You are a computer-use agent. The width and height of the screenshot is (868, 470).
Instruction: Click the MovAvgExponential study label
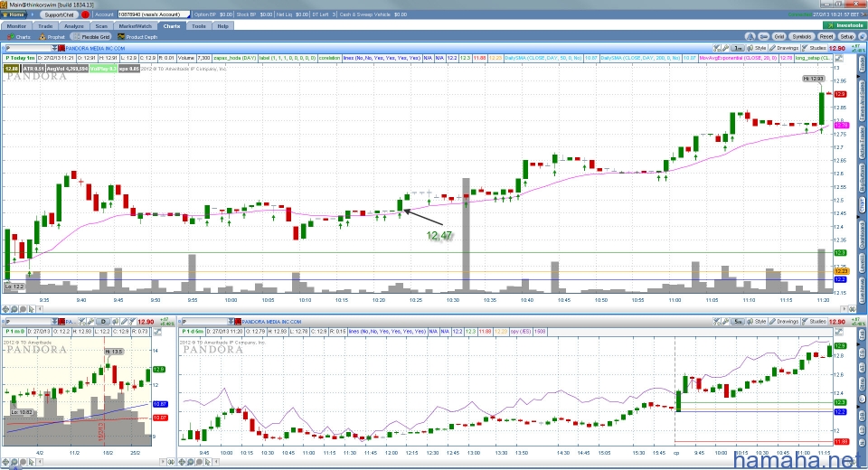point(739,58)
